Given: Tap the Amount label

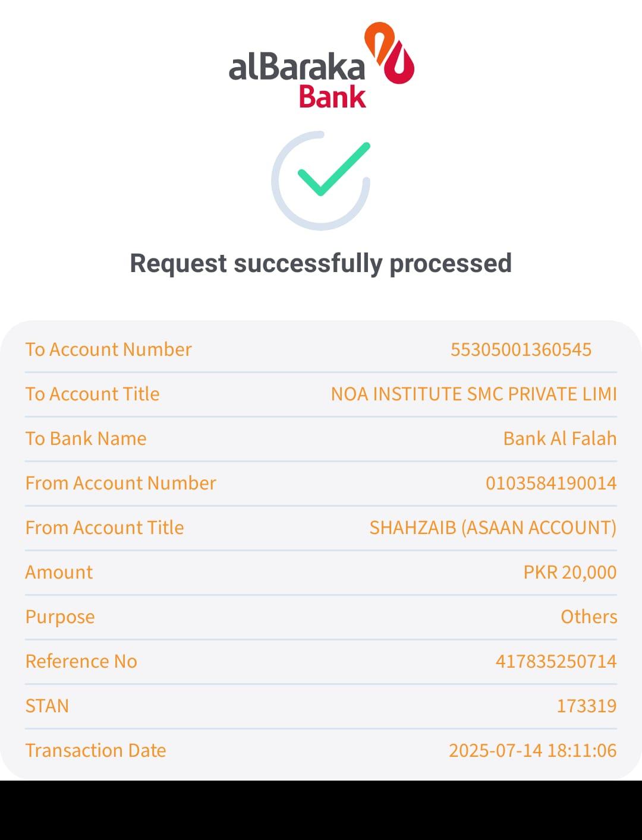Looking at the screenshot, I should 59,572.
